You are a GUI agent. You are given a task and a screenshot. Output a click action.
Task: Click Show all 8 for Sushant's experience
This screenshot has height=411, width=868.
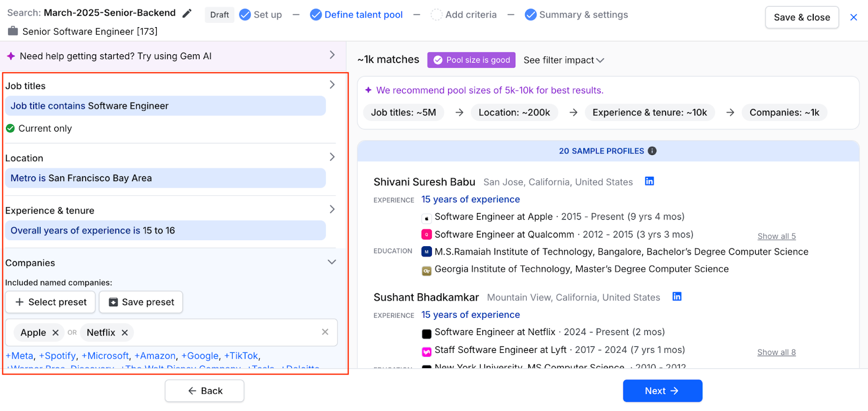tap(776, 352)
